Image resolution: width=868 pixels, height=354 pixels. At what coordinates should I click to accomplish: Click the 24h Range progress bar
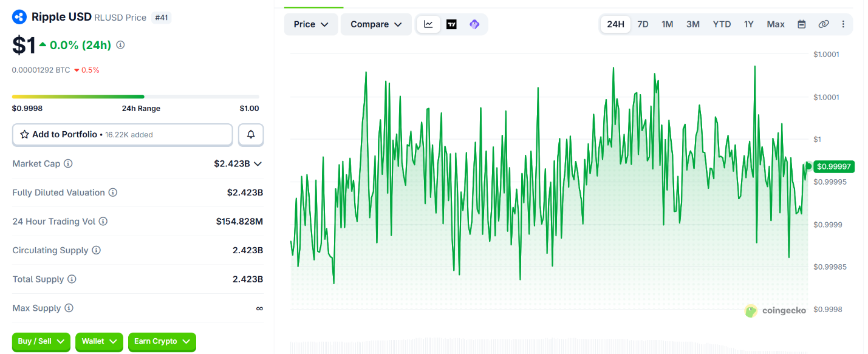135,97
